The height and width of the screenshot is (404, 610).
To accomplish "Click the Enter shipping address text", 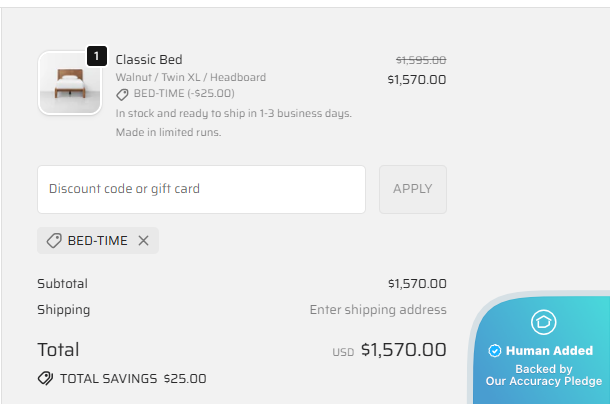I will 378,310.
